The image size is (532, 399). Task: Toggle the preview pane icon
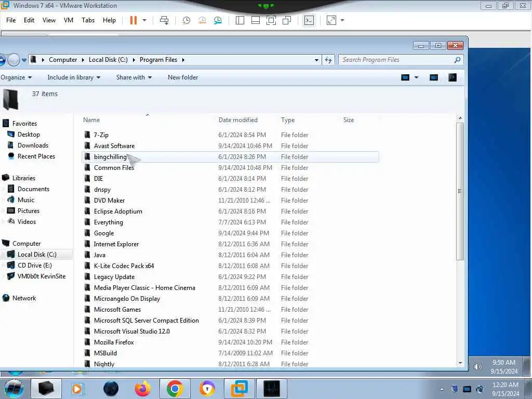coord(434,77)
